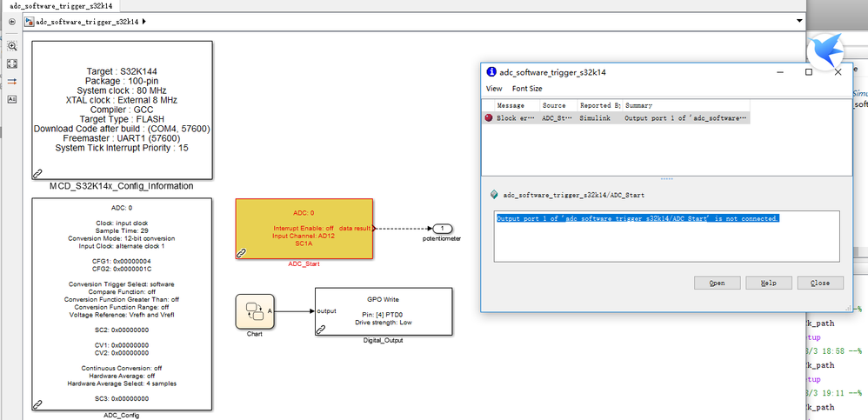Viewport: 868px width, 420px height.
Task: Open the Font Size menu
Action: [527, 89]
